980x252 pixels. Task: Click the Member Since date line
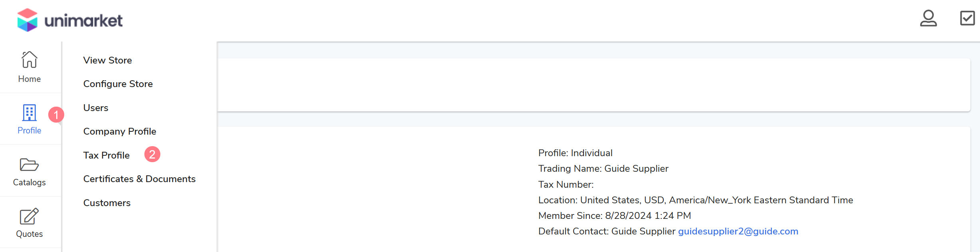click(x=614, y=216)
